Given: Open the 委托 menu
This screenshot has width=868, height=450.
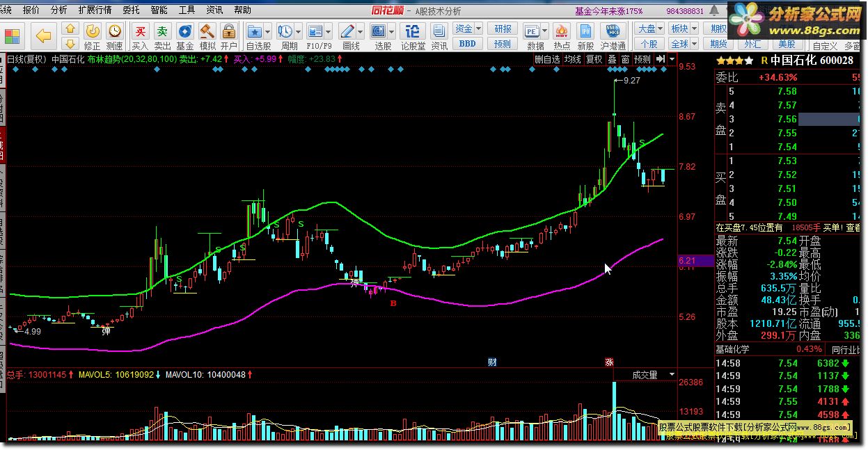Looking at the screenshot, I should (x=131, y=10).
